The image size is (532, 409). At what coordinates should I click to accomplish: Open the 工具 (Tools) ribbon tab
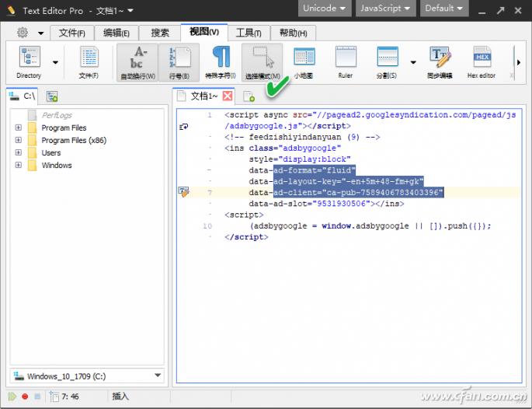point(249,33)
